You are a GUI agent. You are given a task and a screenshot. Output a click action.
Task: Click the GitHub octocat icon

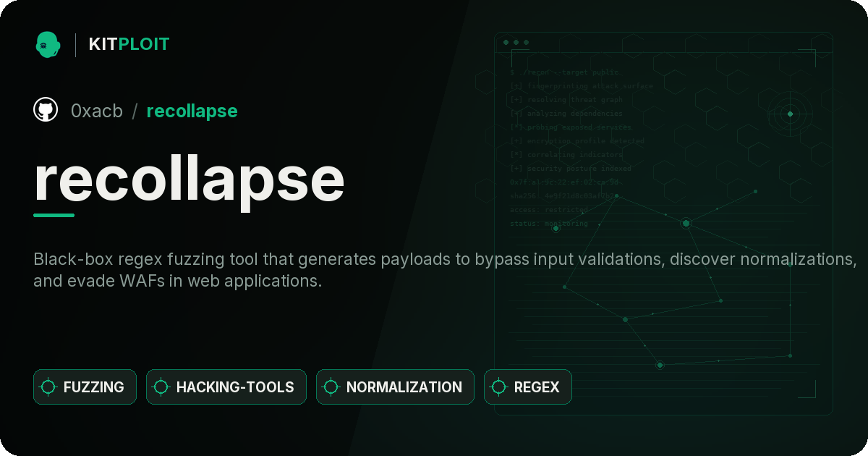(x=46, y=110)
